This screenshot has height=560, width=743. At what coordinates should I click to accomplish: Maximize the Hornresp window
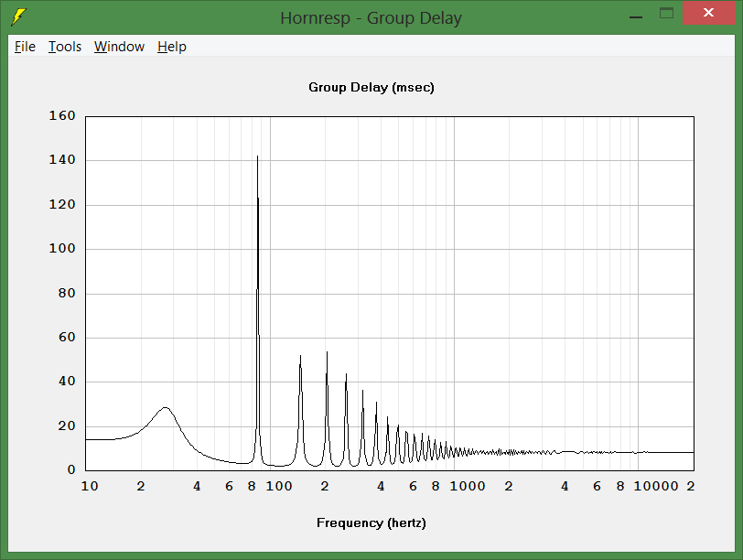pyautogui.click(x=666, y=13)
